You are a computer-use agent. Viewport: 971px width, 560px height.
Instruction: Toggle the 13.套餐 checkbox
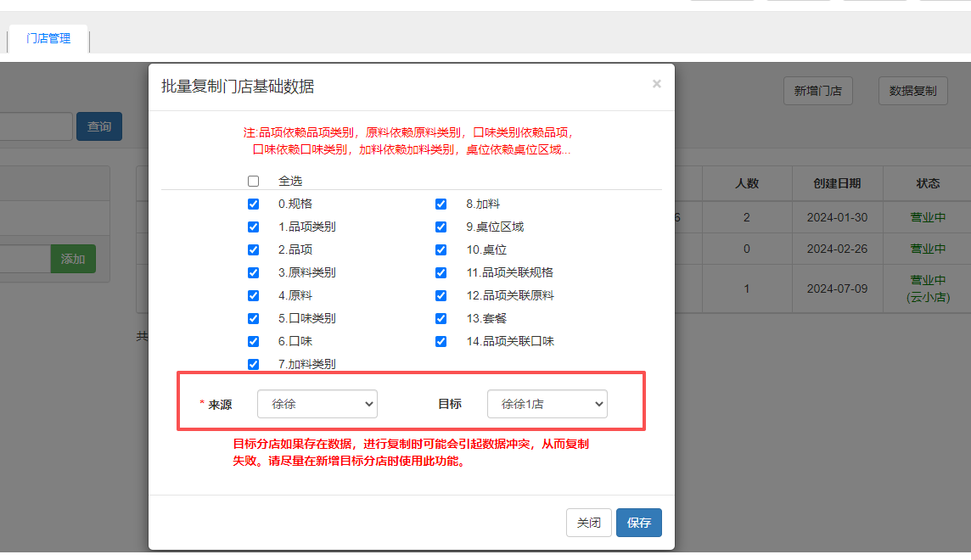(x=441, y=318)
